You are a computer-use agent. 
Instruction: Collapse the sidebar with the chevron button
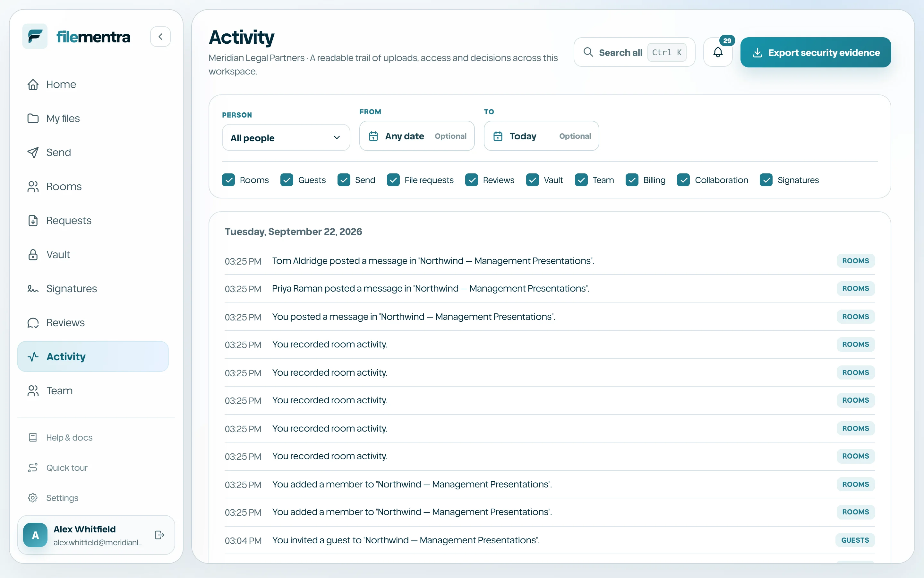tap(160, 37)
